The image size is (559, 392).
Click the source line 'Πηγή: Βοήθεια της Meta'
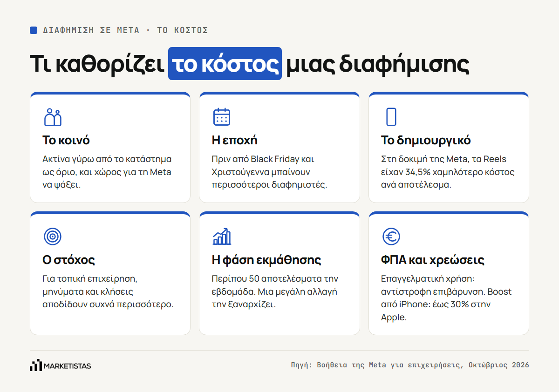410,365
